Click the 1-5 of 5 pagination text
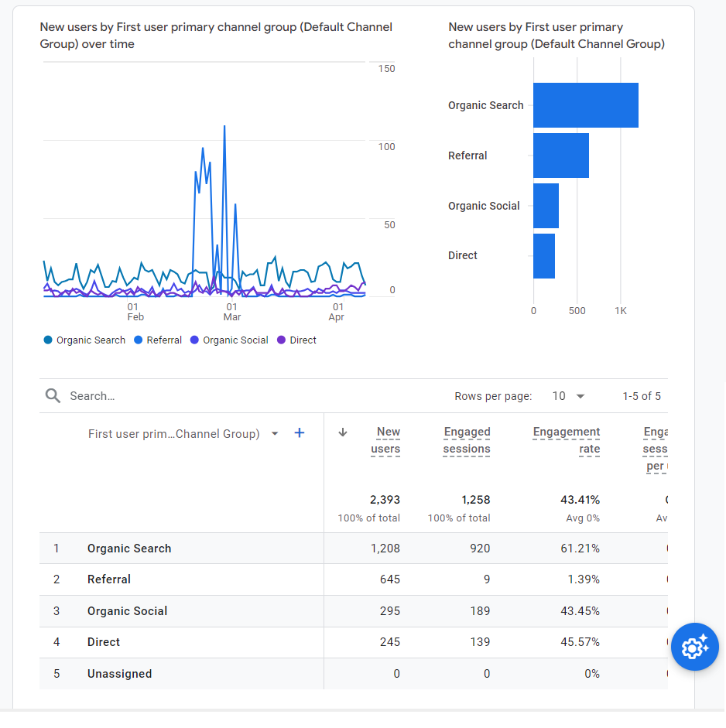Image resolution: width=726 pixels, height=728 pixels. [x=642, y=396]
